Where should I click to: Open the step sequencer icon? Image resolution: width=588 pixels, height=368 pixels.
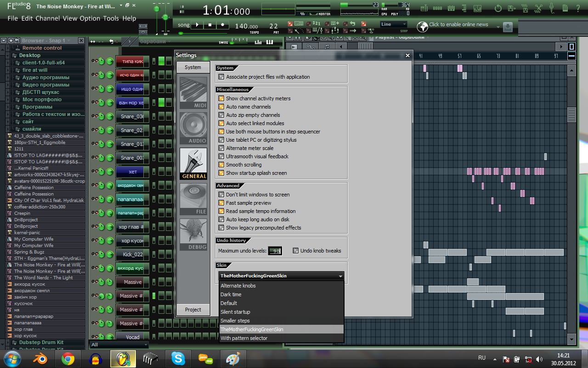point(437,8)
